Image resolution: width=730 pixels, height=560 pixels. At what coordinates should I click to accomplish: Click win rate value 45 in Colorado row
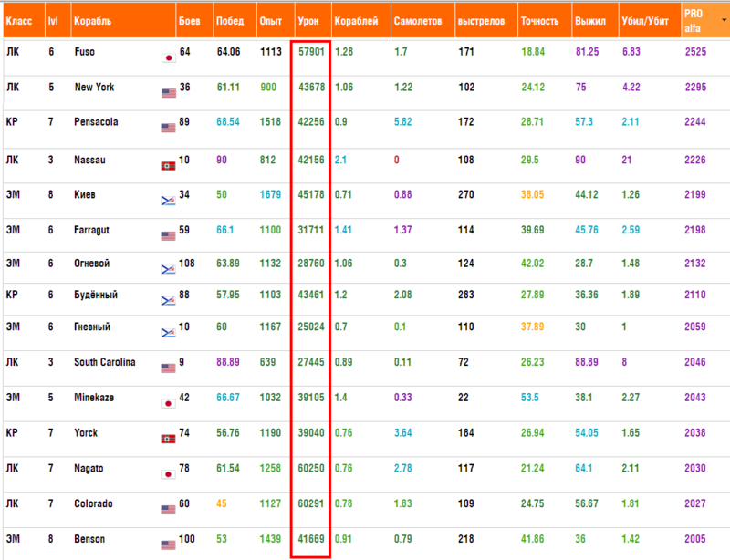(222, 503)
